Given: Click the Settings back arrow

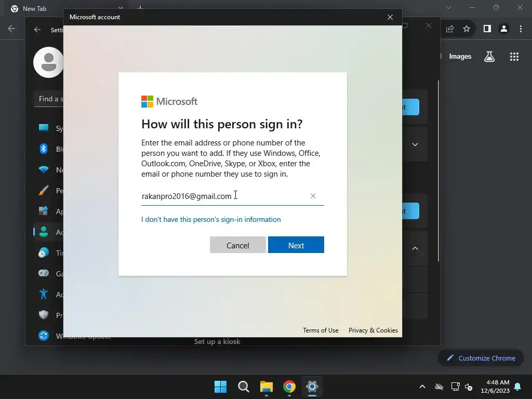Looking at the screenshot, I should 37,30.
